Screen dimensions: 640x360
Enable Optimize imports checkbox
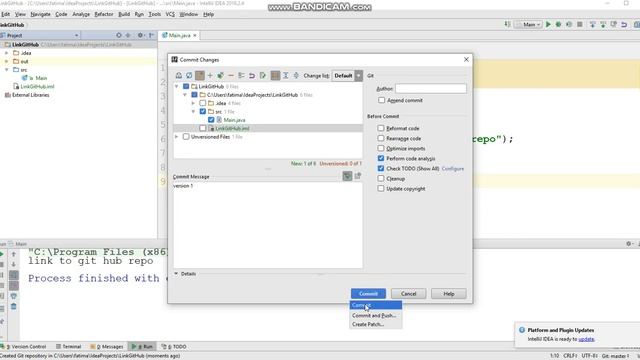point(381,148)
